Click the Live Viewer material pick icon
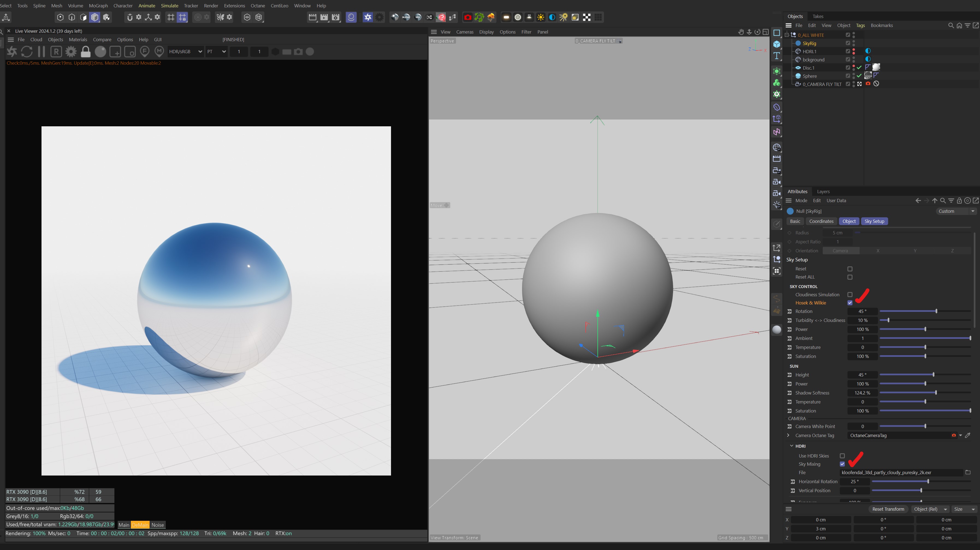Viewport: 980px width, 550px height. tap(159, 51)
